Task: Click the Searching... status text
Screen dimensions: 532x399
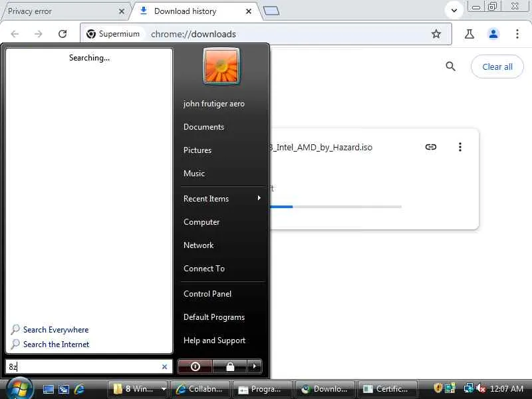Action: click(89, 58)
